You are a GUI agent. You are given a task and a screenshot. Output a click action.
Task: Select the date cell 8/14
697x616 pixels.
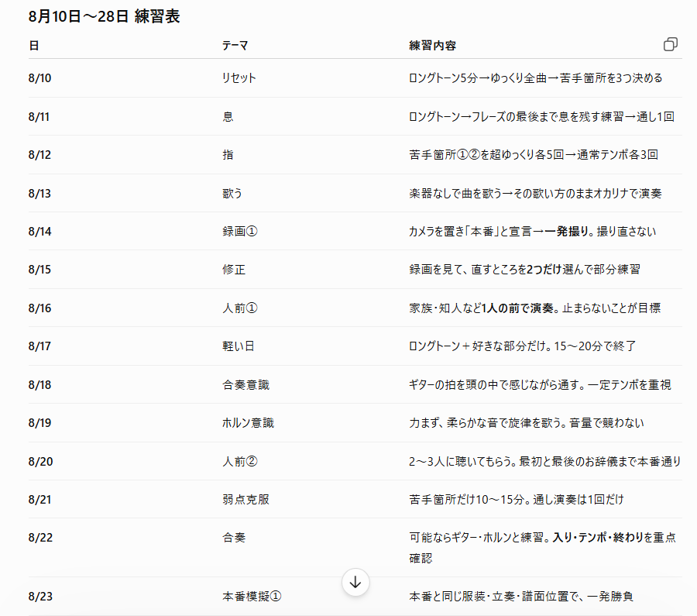pyautogui.click(x=39, y=231)
